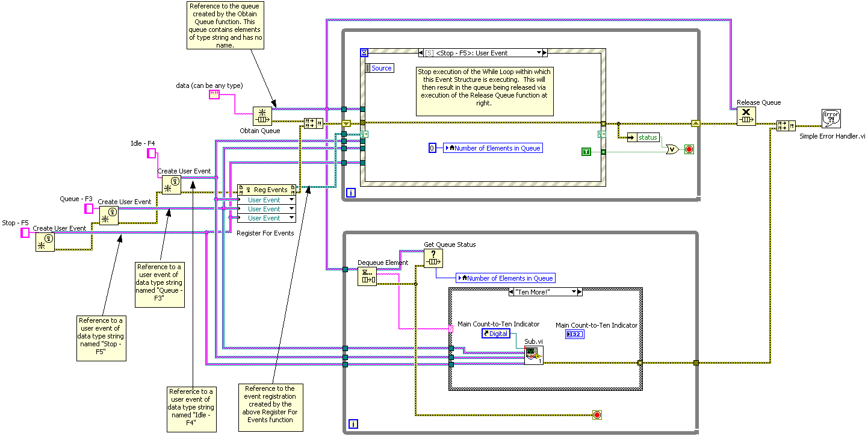
Task: Select Merge Errors node before Simple Error Handler
Action: tap(786, 125)
